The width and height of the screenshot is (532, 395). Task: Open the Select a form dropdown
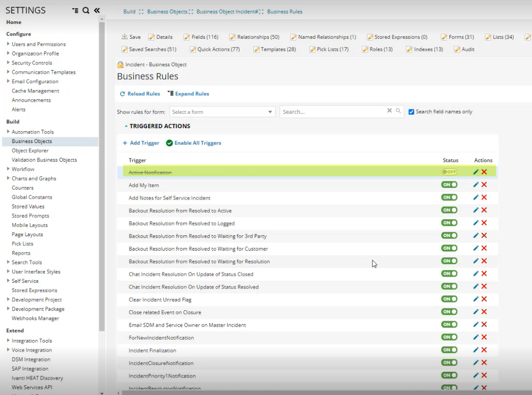(x=222, y=112)
